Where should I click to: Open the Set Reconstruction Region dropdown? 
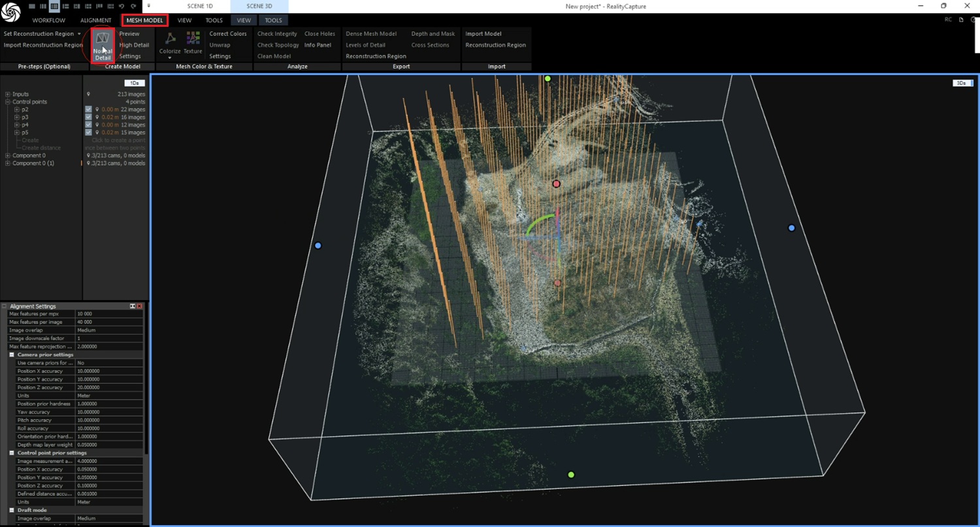[79, 34]
